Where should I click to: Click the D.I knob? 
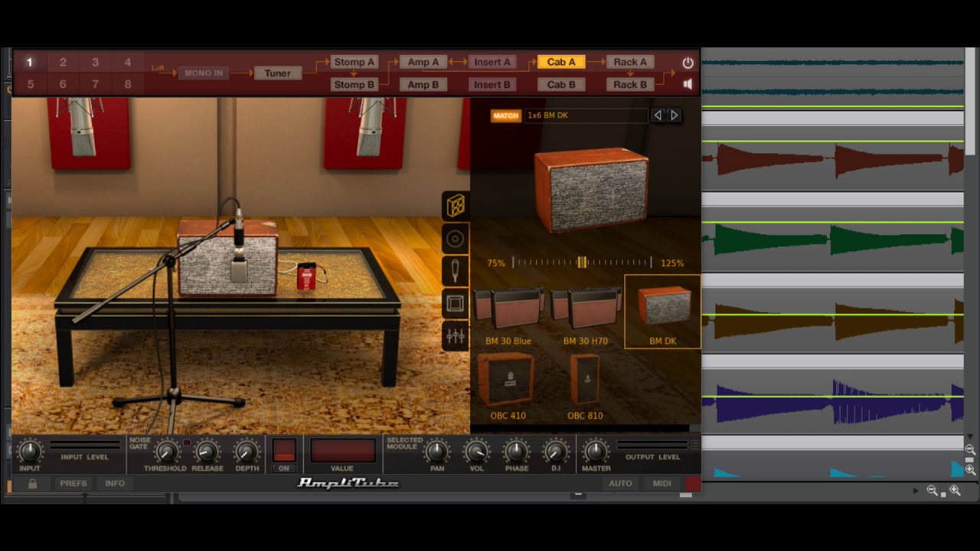[556, 452]
